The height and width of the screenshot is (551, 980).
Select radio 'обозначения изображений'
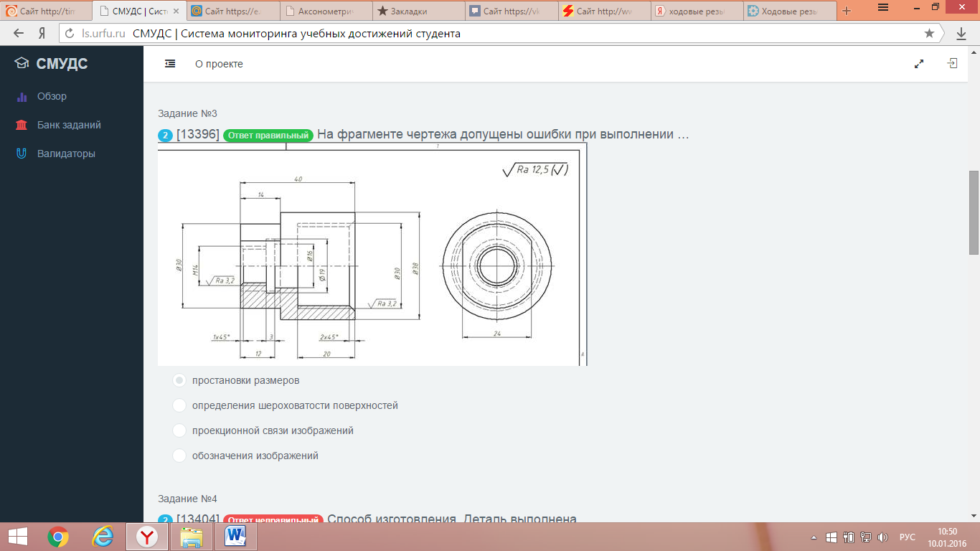point(179,456)
